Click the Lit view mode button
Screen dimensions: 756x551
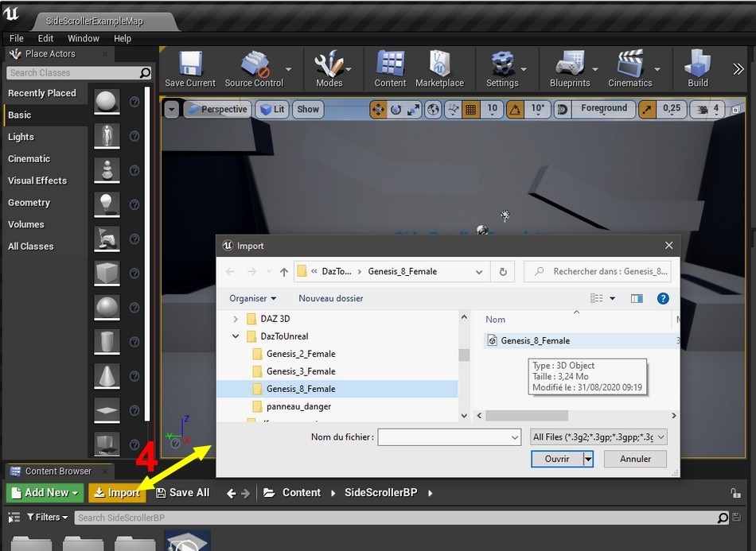click(x=272, y=110)
